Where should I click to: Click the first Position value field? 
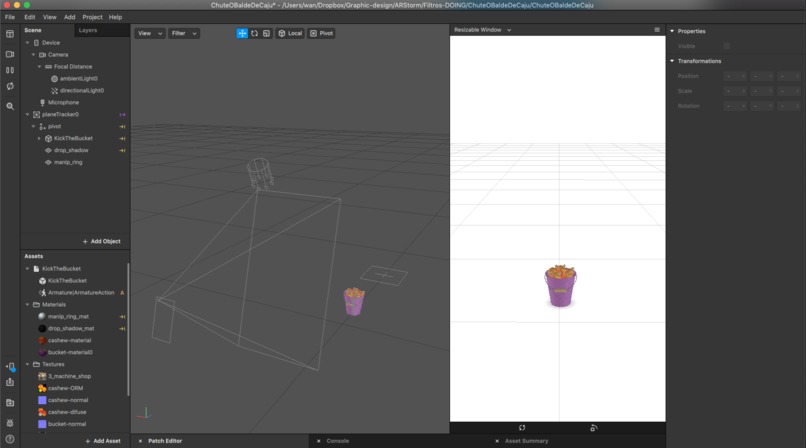point(735,76)
